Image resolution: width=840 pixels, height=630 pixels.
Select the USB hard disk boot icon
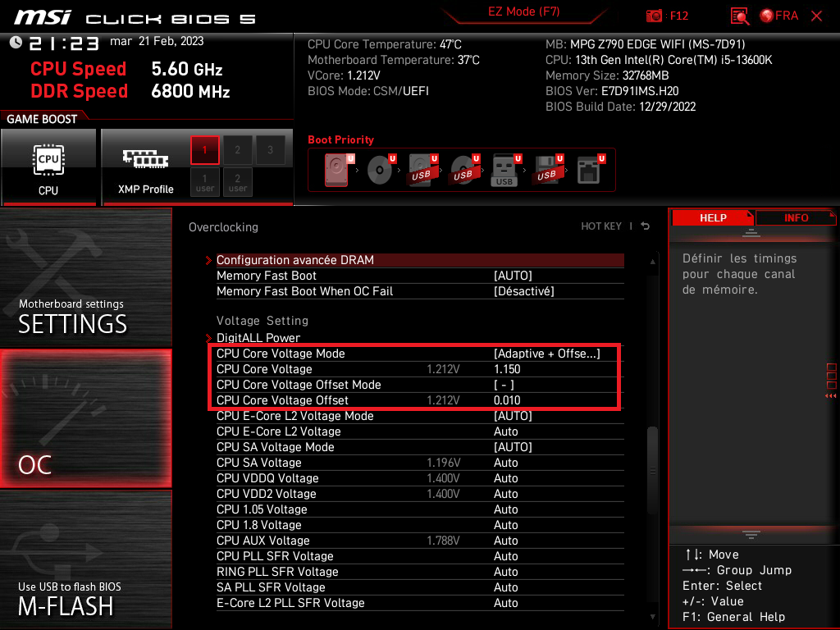click(422, 170)
